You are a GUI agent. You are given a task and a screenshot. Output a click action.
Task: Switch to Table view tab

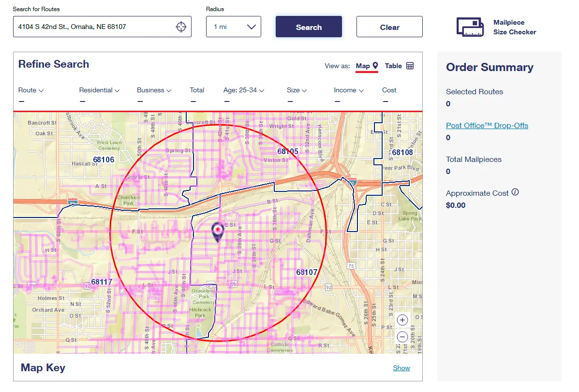pyautogui.click(x=399, y=66)
